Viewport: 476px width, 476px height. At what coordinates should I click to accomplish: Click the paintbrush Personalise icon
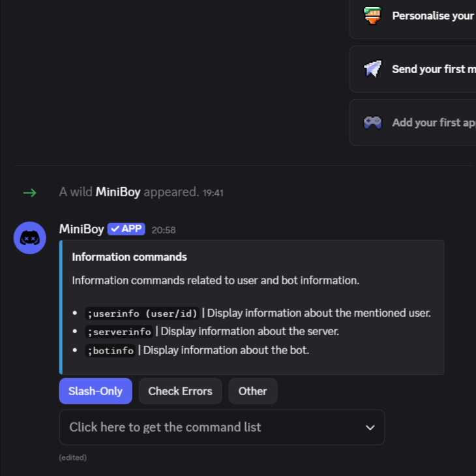point(372,16)
